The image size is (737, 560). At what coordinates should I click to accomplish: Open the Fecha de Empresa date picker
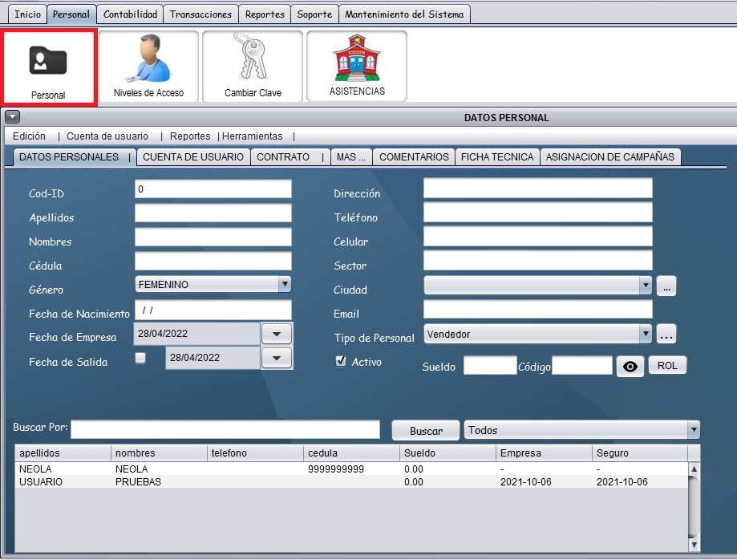[277, 334]
